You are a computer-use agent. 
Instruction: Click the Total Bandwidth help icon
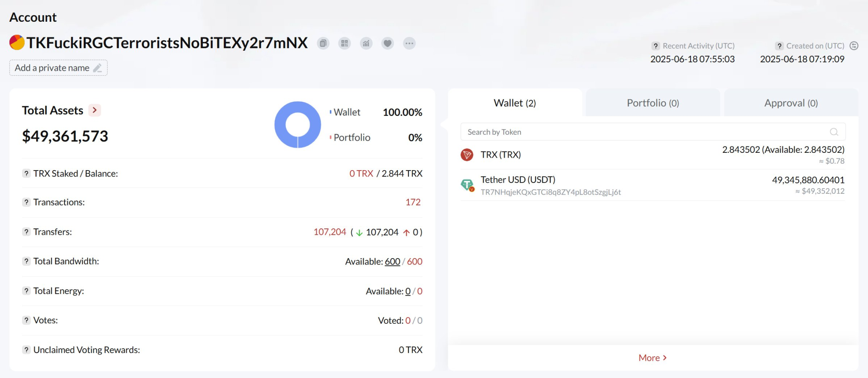point(26,261)
